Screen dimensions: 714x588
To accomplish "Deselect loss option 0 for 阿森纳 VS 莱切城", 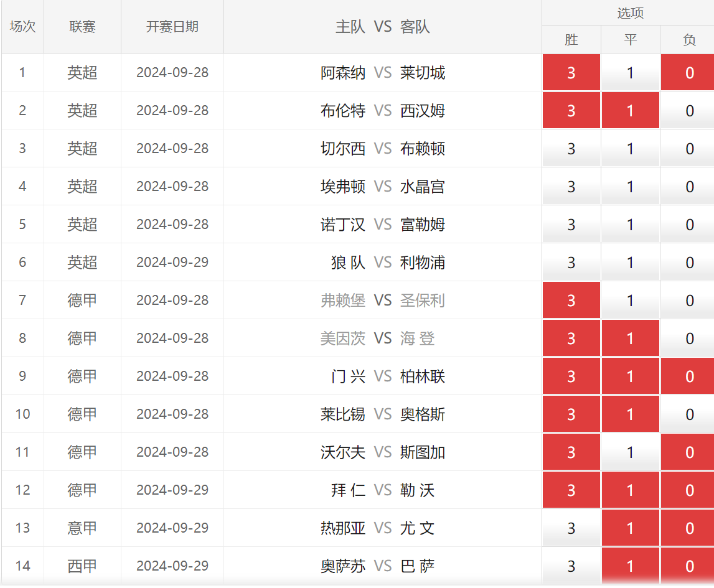I will tap(688, 72).
